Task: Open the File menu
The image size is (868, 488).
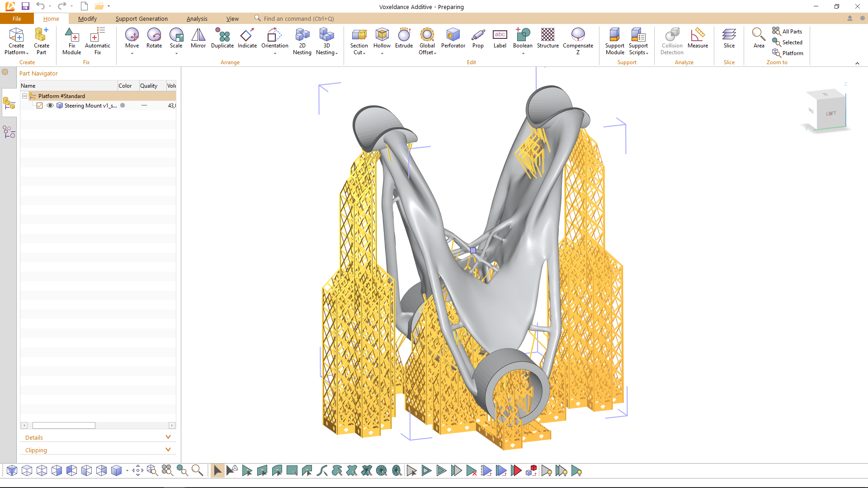Action: click(x=17, y=19)
